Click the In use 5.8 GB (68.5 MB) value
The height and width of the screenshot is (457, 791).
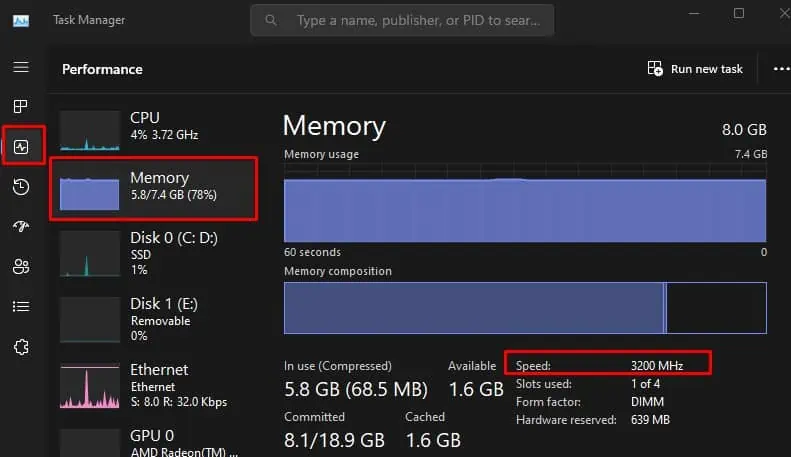(356, 389)
